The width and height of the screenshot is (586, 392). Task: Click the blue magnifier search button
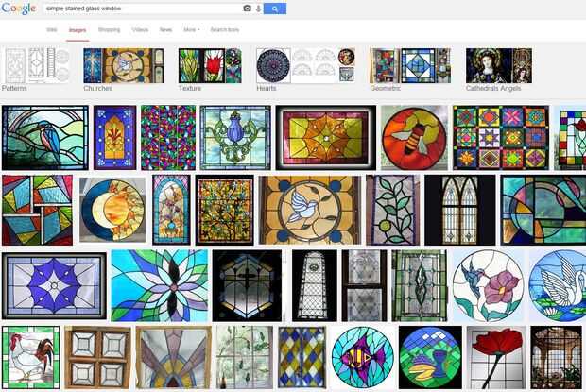click(275, 9)
